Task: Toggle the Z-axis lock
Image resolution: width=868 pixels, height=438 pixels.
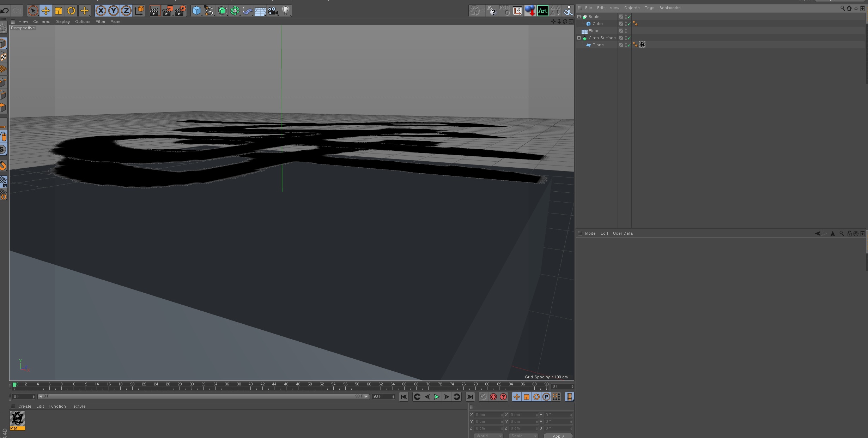Action: [x=126, y=11]
